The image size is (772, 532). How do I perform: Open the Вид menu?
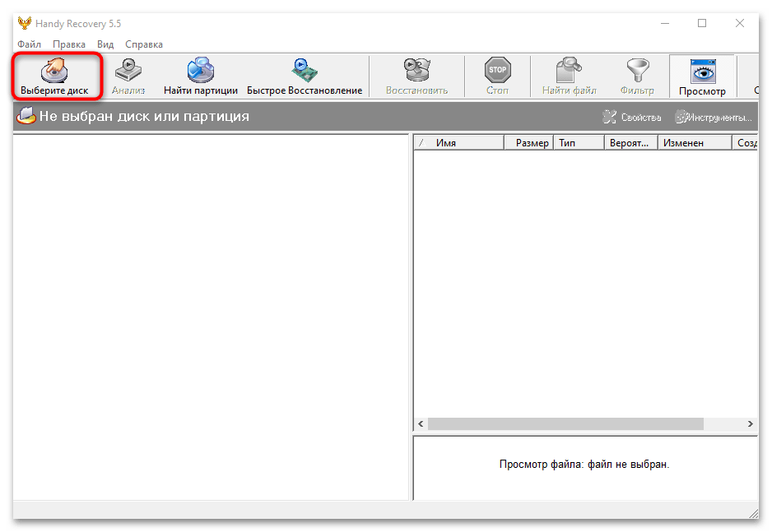(x=105, y=44)
